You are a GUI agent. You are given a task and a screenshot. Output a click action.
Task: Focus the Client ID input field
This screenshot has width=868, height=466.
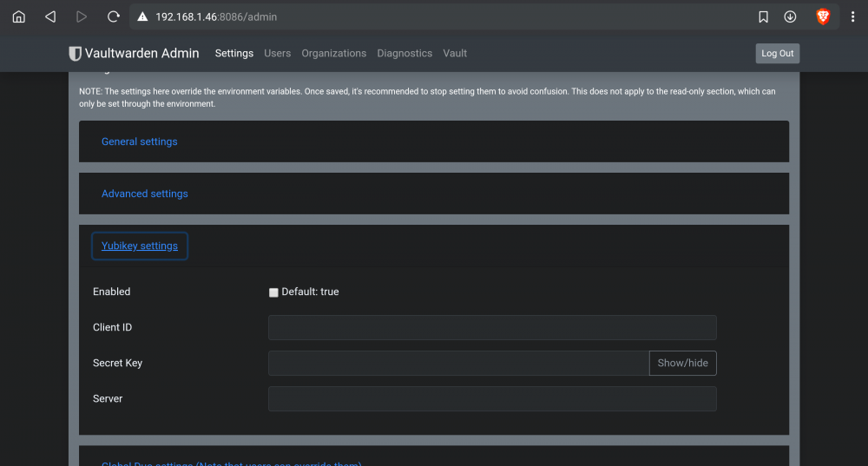(492, 328)
